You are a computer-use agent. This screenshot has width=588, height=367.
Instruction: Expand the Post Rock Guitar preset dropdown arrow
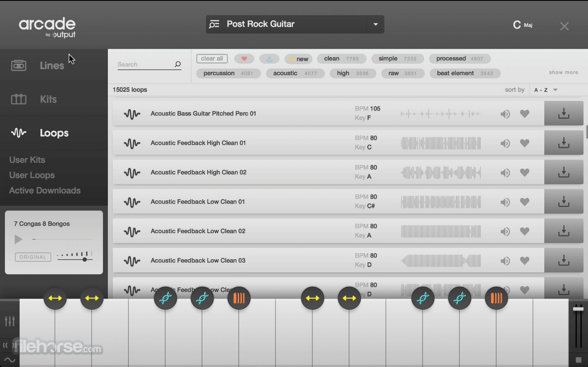point(376,24)
